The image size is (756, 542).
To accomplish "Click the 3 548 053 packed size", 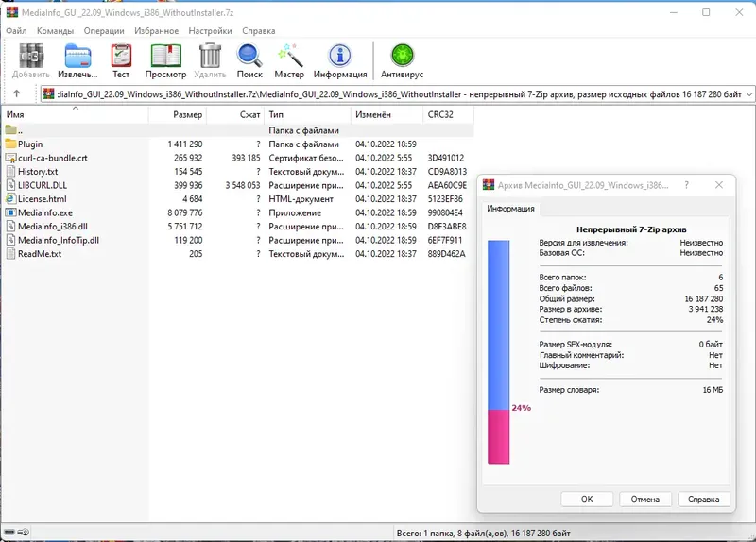I will coord(243,185).
